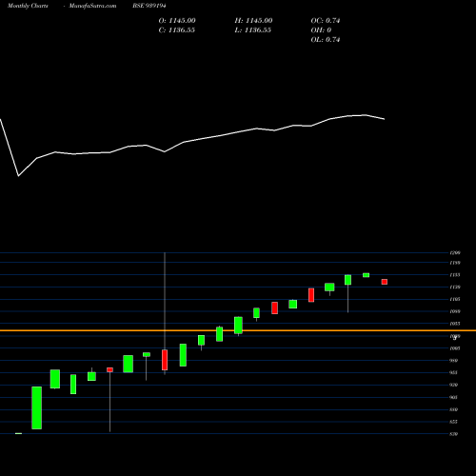Click the 'OH: 0' value

point(321,30)
